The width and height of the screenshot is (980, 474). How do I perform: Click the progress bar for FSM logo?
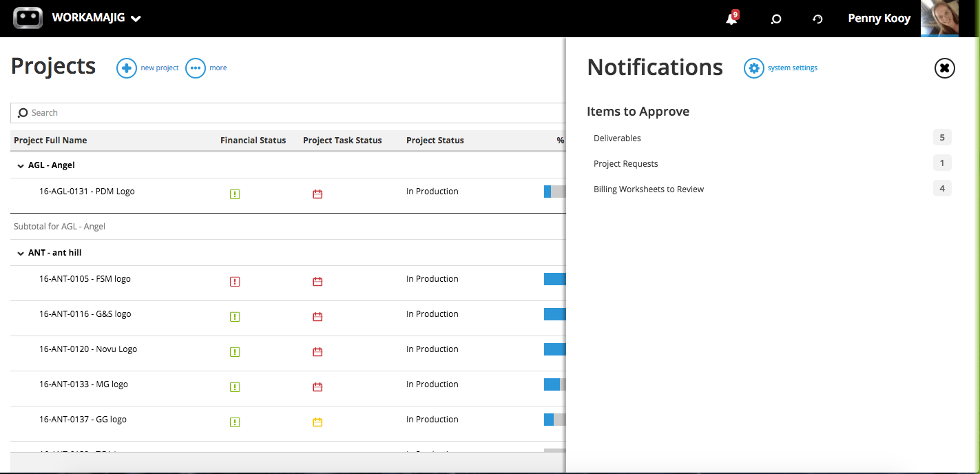coord(554,278)
